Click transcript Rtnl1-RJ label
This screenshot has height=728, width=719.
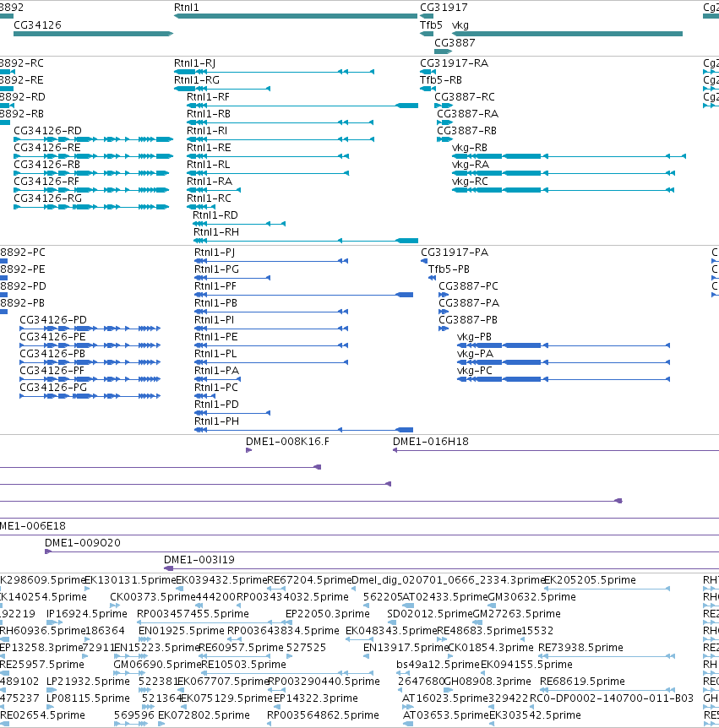(x=194, y=63)
